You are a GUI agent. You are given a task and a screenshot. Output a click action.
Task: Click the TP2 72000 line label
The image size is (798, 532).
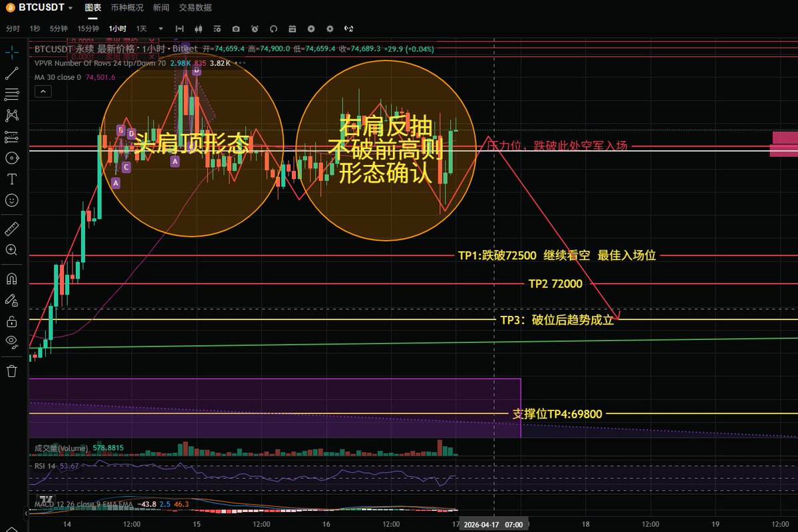[555, 284]
